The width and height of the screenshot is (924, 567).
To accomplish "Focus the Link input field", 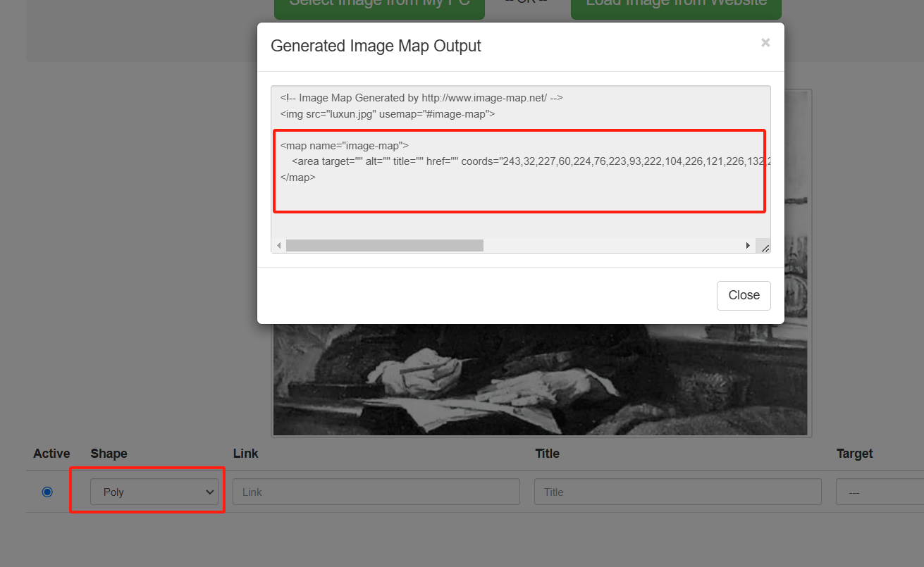I will [x=376, y=492].
